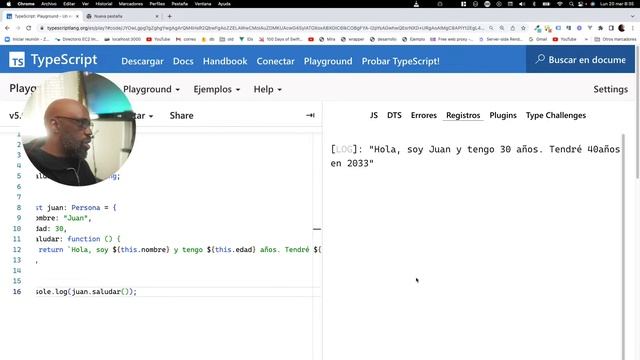This screenshot has width=640, height=360.
Task: Expand the bookmarks overflow chevron
Action: (586, 39)
